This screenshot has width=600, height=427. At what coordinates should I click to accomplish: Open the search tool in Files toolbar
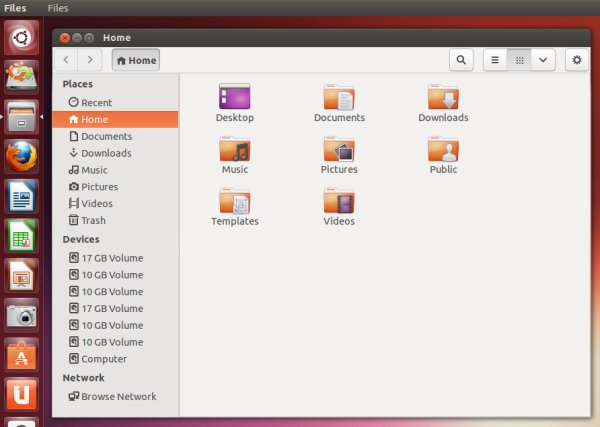click(460, 60)
